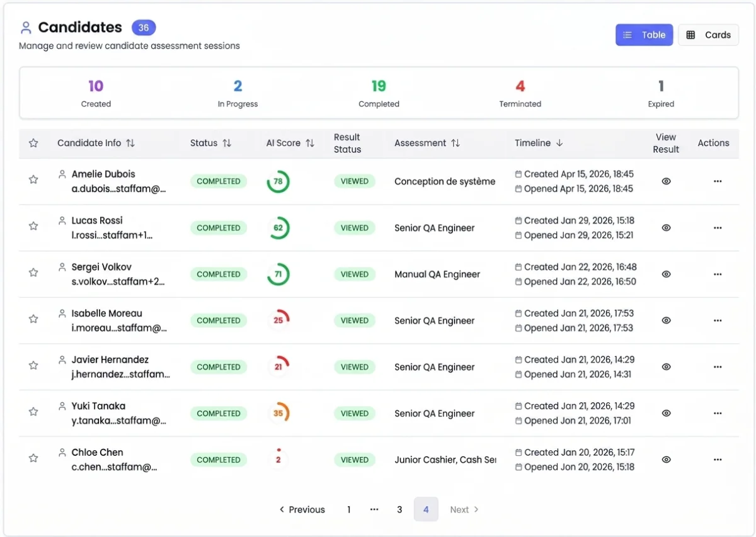Viewport: 756px width, 537px height.
Task: Click Amelie Dubois COMPLETED status badge
Action: click(218, 181)
